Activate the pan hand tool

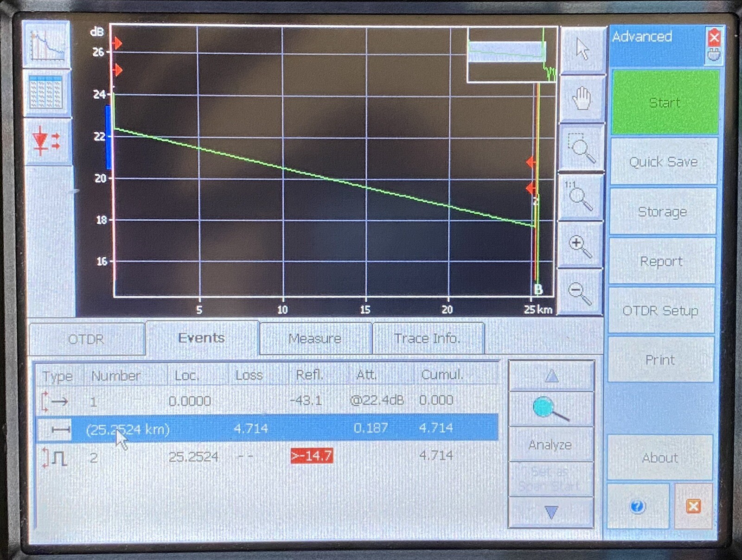coord(581,100)
